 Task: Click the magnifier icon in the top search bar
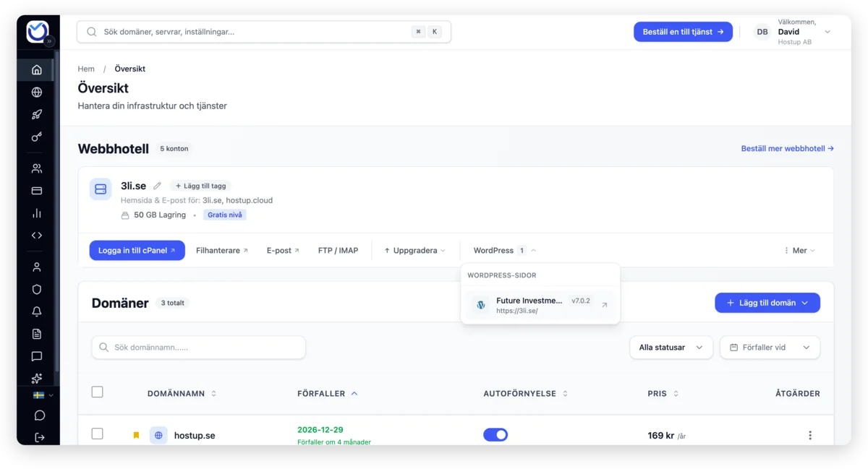(x=92, y=32)
